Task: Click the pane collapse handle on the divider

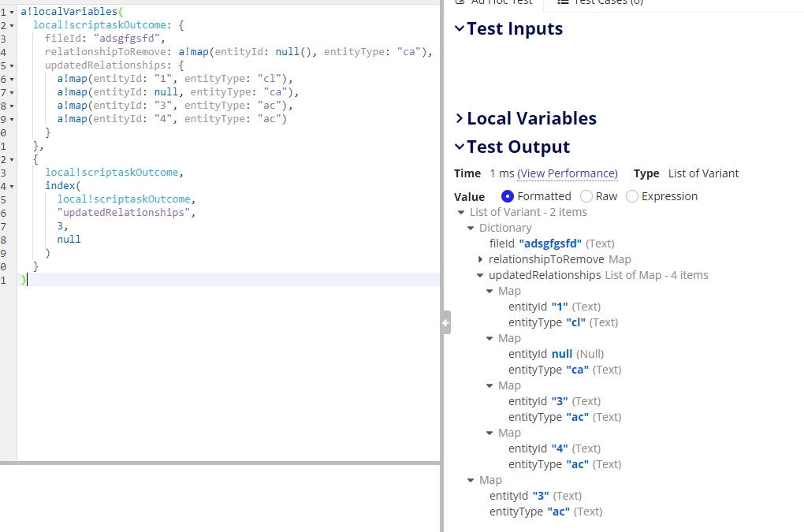Action: pyautogui.click(x=446, y=322)
